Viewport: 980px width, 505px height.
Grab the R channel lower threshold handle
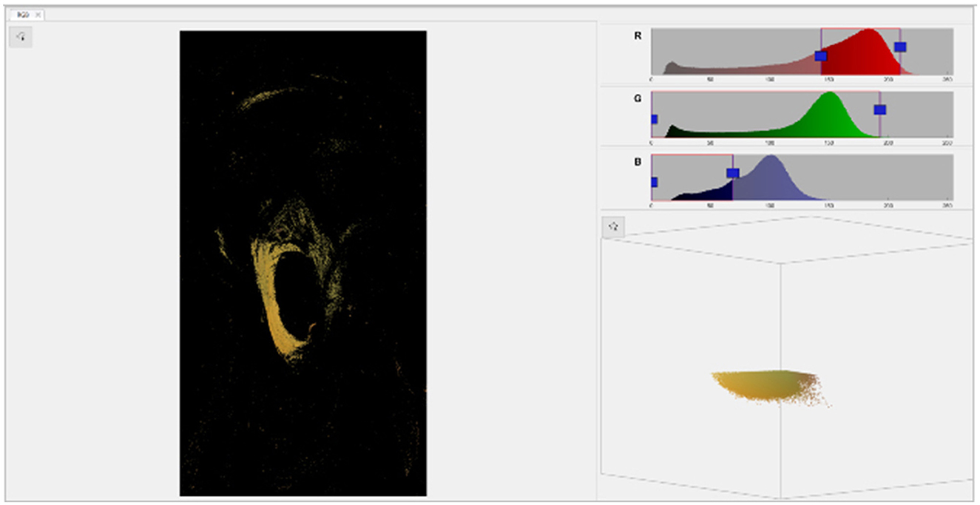[x=821, y=56]
